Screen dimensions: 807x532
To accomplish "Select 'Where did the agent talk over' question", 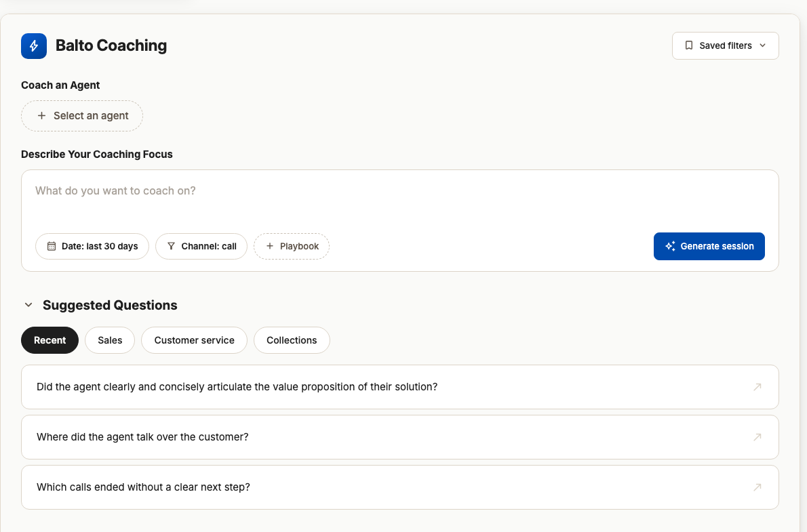I will [x=399, y=437].
